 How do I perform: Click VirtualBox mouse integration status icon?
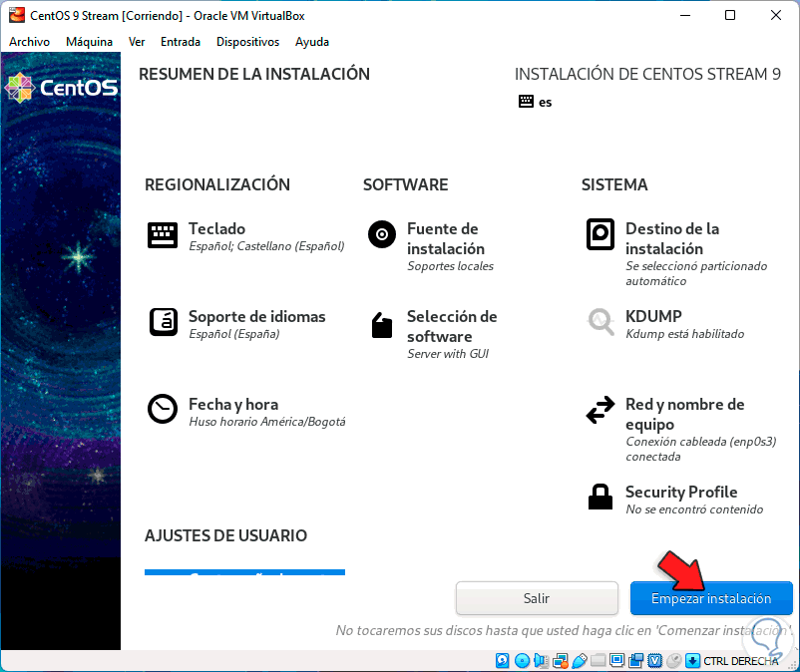click(674, 661)
